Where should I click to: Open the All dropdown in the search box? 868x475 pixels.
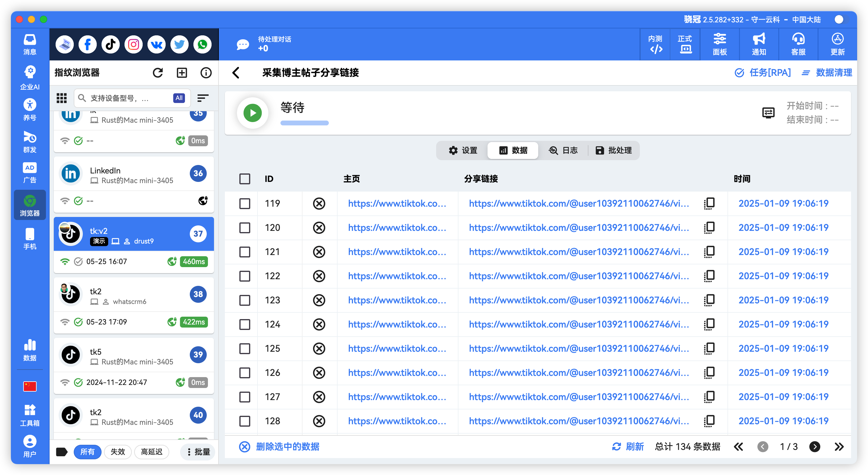(179, 98)
